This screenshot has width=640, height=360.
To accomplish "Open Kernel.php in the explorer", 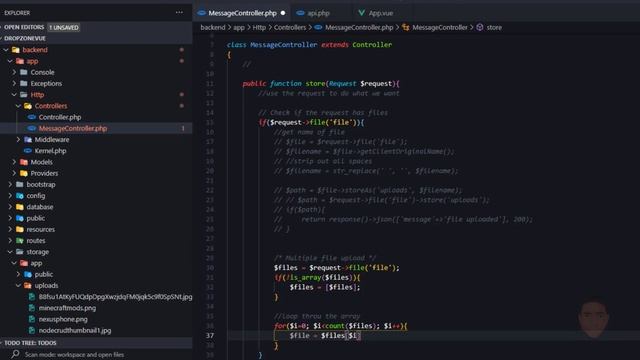I will (50, 151).
